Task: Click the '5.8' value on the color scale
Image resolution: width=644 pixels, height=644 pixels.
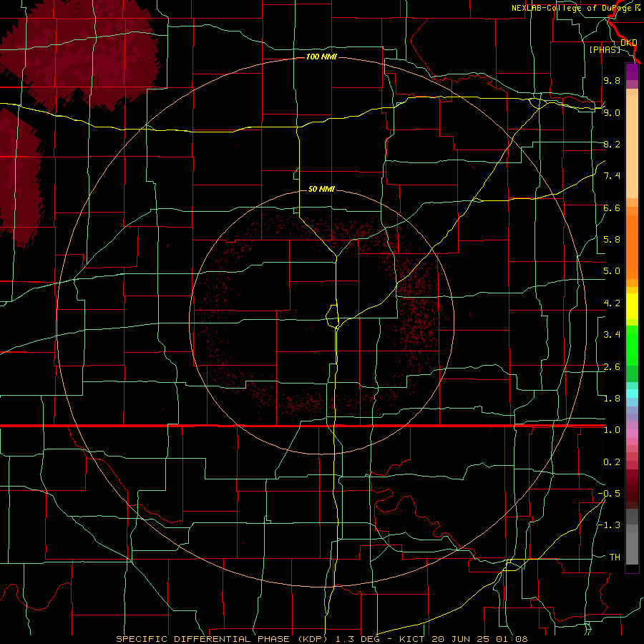Action: 612,240
